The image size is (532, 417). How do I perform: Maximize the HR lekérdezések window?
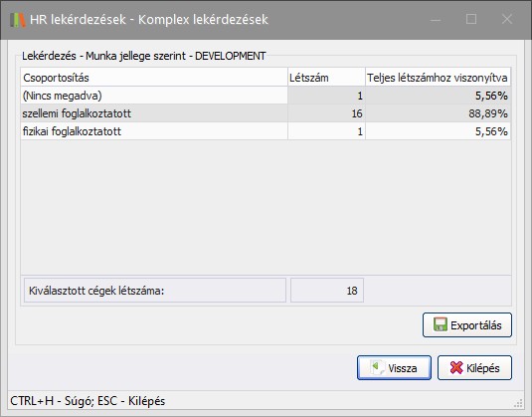(x=471, y=19)
